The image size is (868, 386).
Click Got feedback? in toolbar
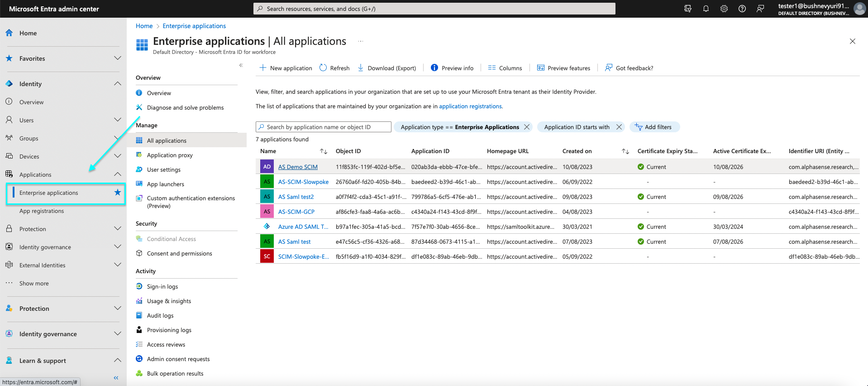point(629,68)
